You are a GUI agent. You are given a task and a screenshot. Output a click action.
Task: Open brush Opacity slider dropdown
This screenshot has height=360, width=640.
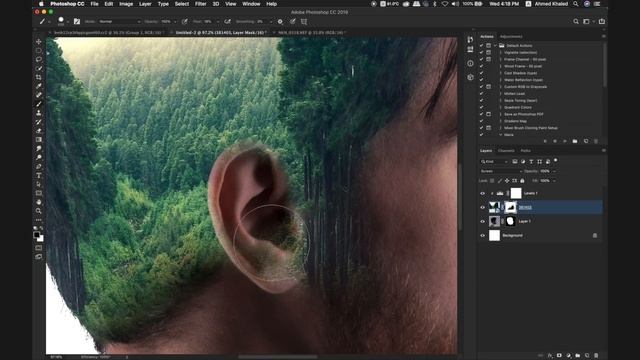click(176, 21)
